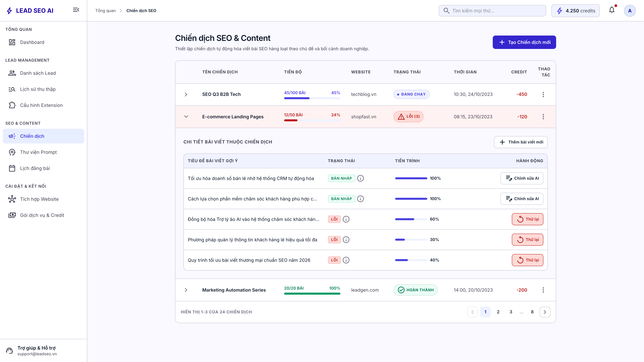Show error info for 'Phương pháp quản lý' article
The image size is (644, 362).
click(346, 240)
